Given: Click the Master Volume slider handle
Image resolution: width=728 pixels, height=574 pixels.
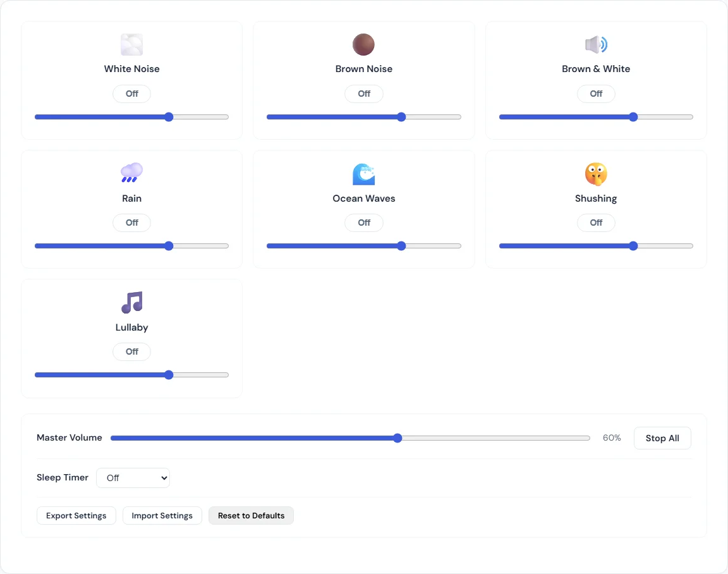Looking at the screenshot, I should coord(397,437).
